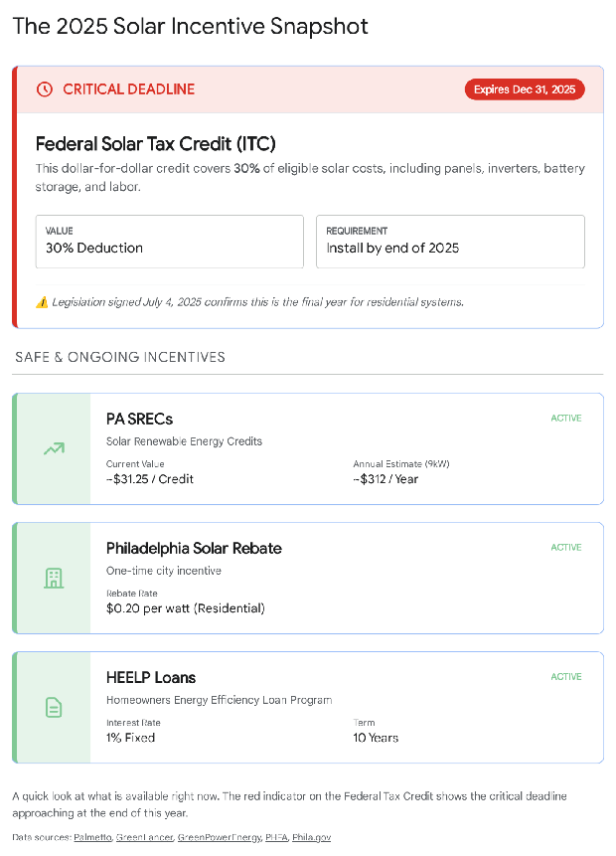Open the Phila.gov source link
Viewport: 616px width, 856px height.
312,837
